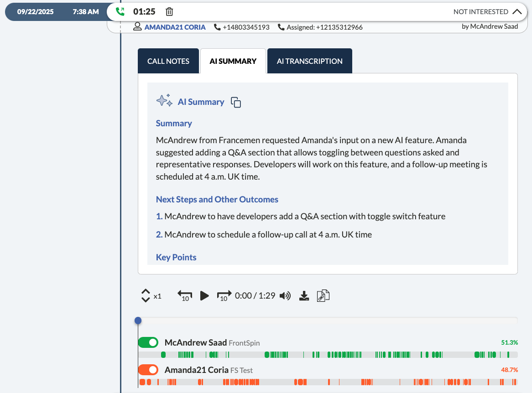This screenshot has height=393, width=532.
Task: Select the AI SUMMARY tab
Action: [x=233, y=61]
